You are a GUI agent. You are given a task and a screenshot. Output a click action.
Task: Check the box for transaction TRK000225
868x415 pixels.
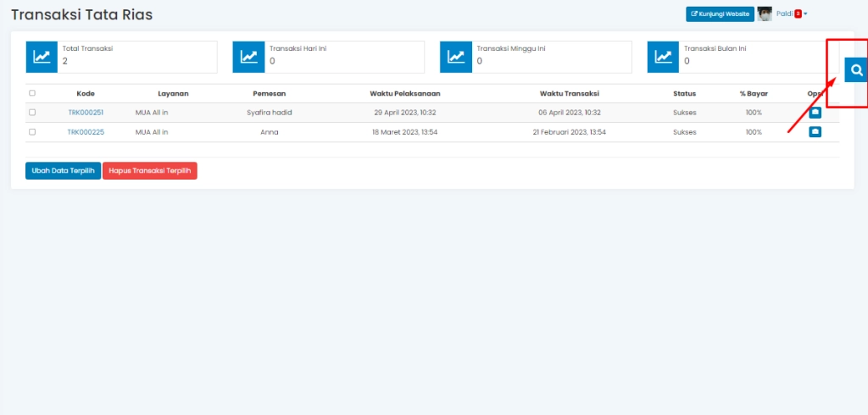point(32,132)
